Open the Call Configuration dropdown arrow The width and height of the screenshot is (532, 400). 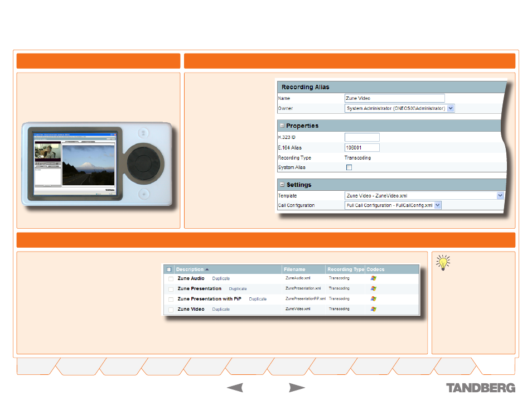pos(438,205)
